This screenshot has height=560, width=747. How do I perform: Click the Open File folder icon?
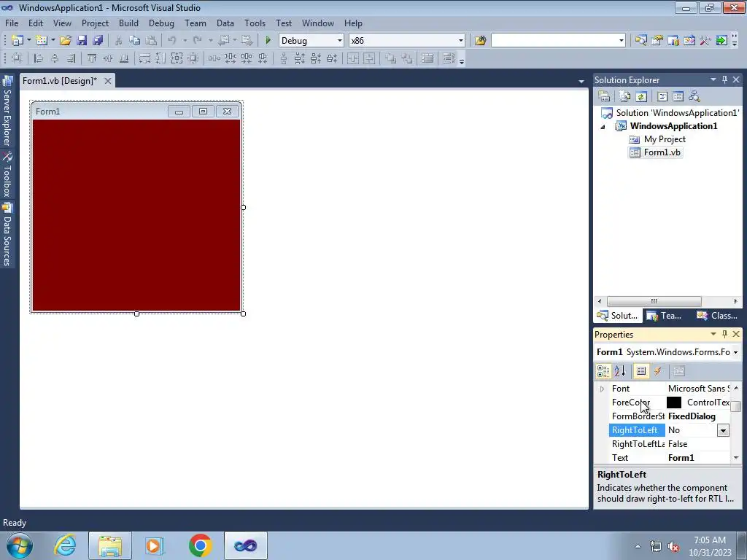coord(65,41)
